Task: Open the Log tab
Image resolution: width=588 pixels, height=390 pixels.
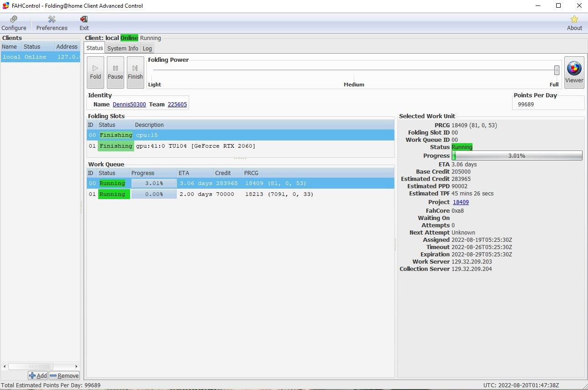Action: (147, 48)
